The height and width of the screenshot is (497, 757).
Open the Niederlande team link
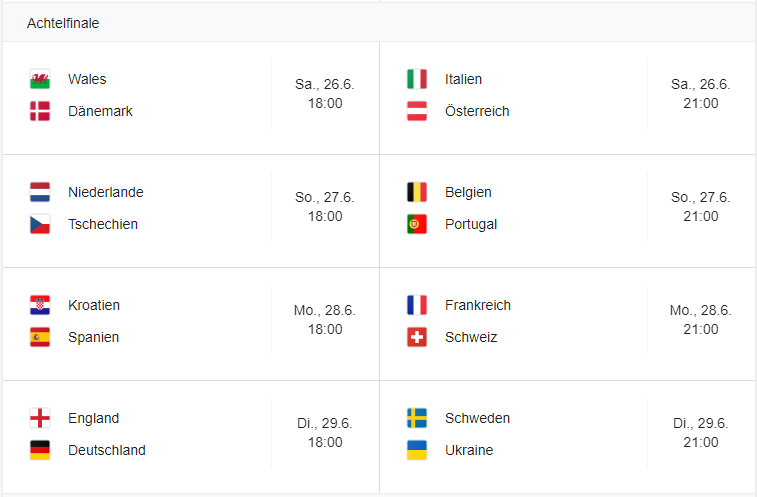coord(105,192)
